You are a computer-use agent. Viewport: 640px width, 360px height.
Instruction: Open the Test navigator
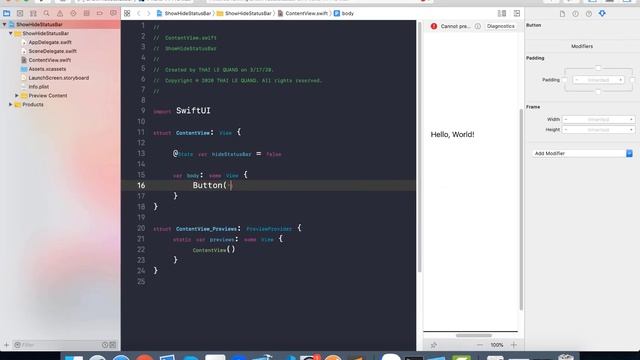point(73,13)
